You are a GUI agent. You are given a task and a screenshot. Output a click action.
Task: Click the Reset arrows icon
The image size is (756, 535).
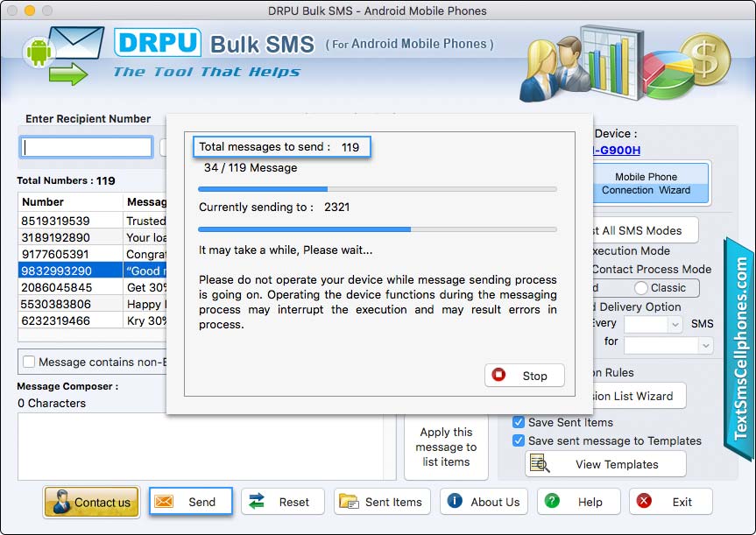[257, 502]
